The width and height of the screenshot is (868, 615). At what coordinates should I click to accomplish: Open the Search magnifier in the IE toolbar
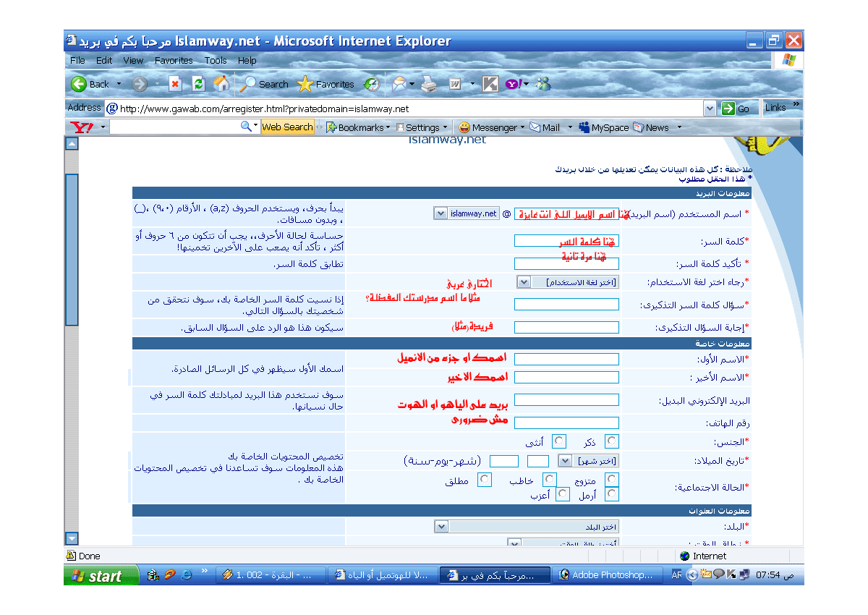click(248, 84)
